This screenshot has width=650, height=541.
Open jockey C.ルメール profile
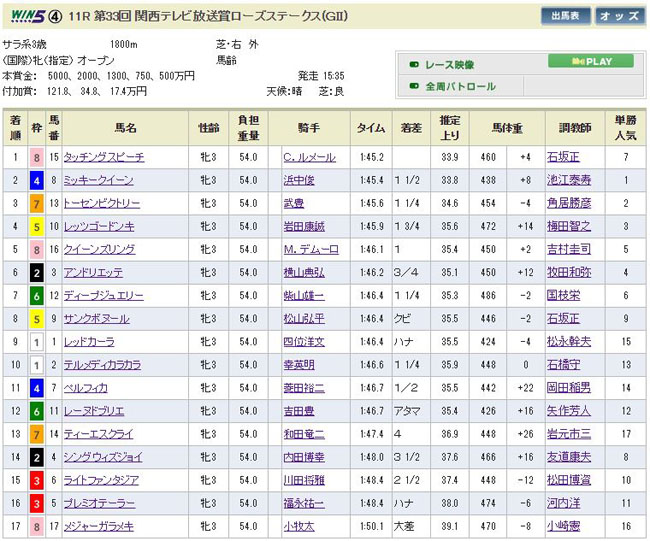click(x=309, y=158)
